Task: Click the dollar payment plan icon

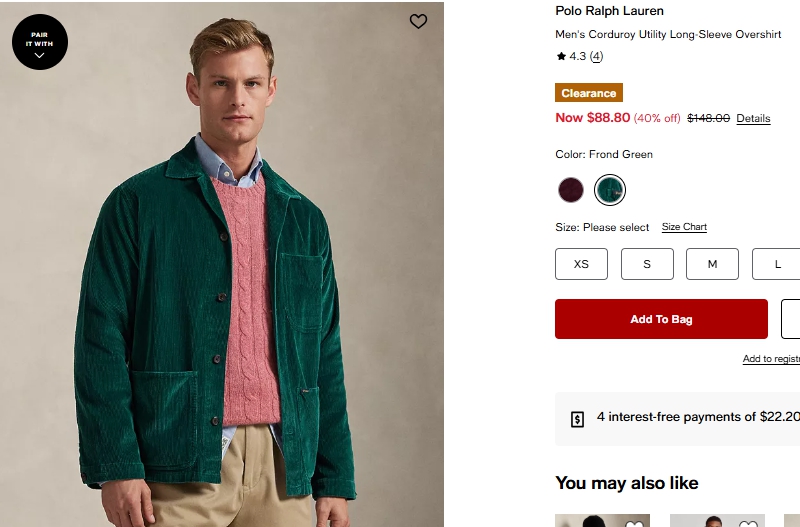Action: coord(577,419)
